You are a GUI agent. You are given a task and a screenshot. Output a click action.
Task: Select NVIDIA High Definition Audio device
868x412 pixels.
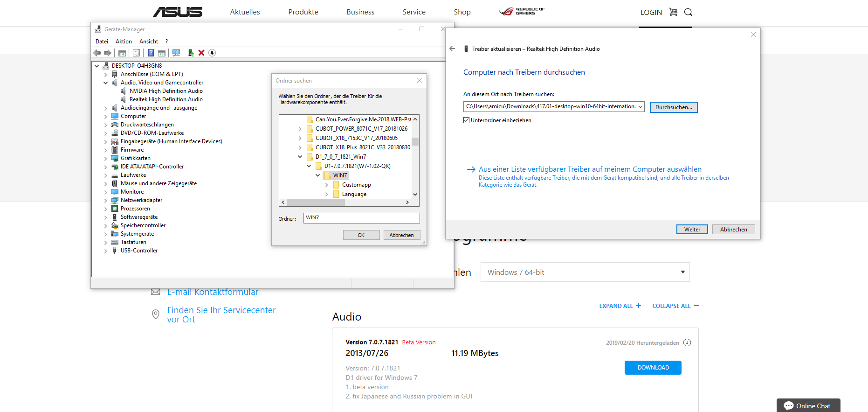coord(166,91)
